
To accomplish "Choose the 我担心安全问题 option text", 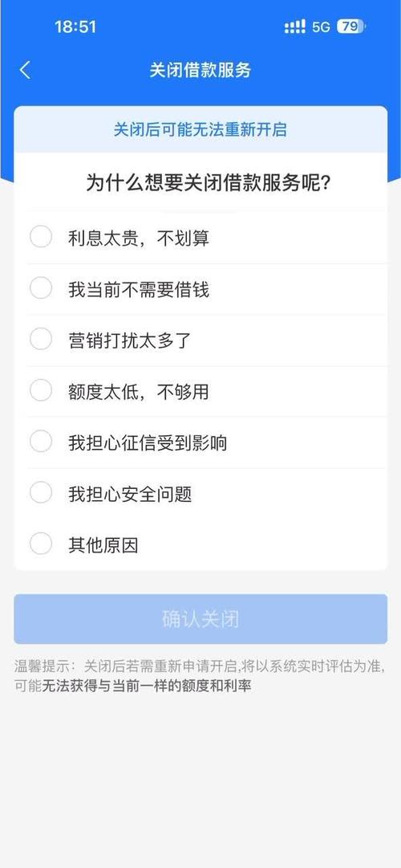I will 130,494.
